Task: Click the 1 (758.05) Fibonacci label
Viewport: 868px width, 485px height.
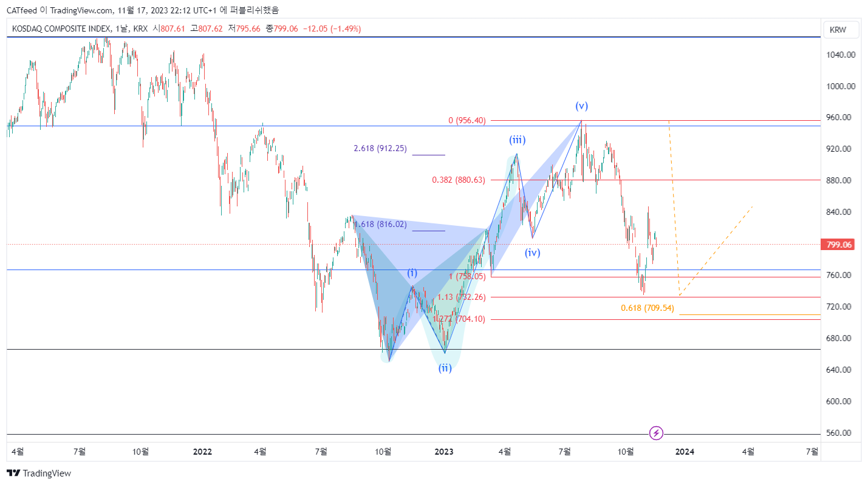Action: pos(467,276)
